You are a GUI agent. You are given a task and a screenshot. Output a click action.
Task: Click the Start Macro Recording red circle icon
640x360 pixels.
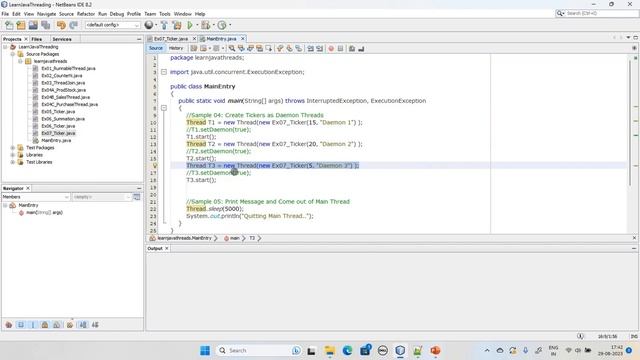331,49
